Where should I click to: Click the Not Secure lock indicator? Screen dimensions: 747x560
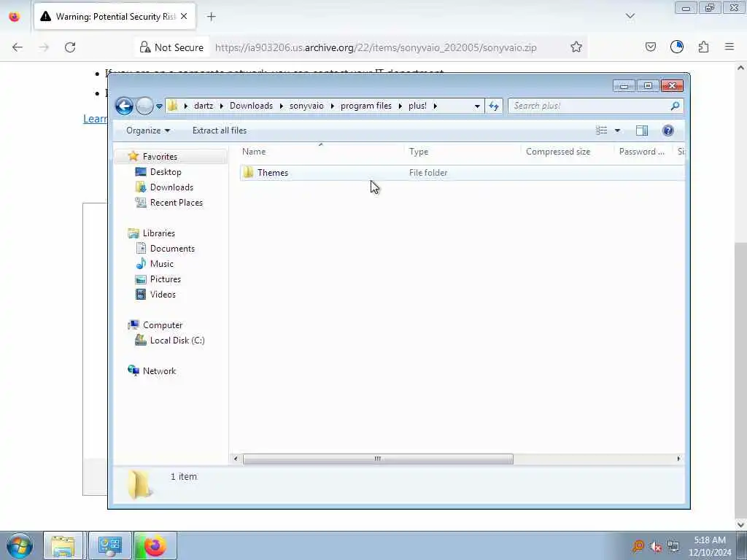[x=171, y=47]
